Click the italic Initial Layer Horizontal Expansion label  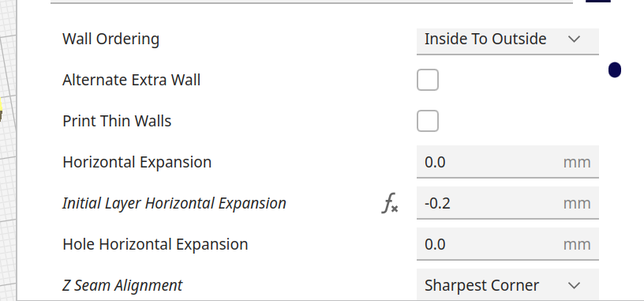pyautogui.click(x=174, y=203)
